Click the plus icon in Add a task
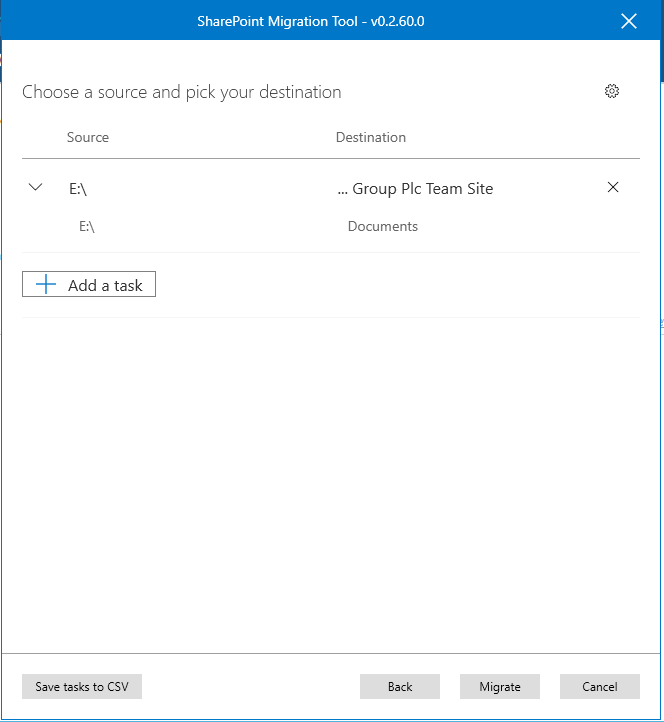Screen dimensions: 664x722 (46, 285)
